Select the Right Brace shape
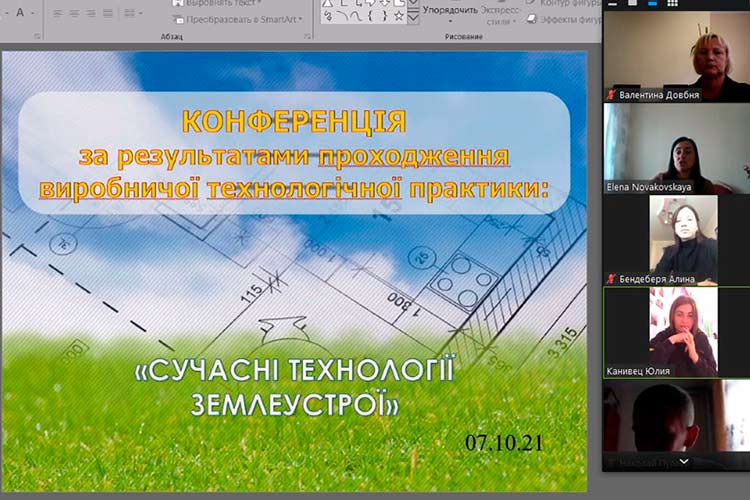This screenshot has width=750, height=500. point(385,16)
